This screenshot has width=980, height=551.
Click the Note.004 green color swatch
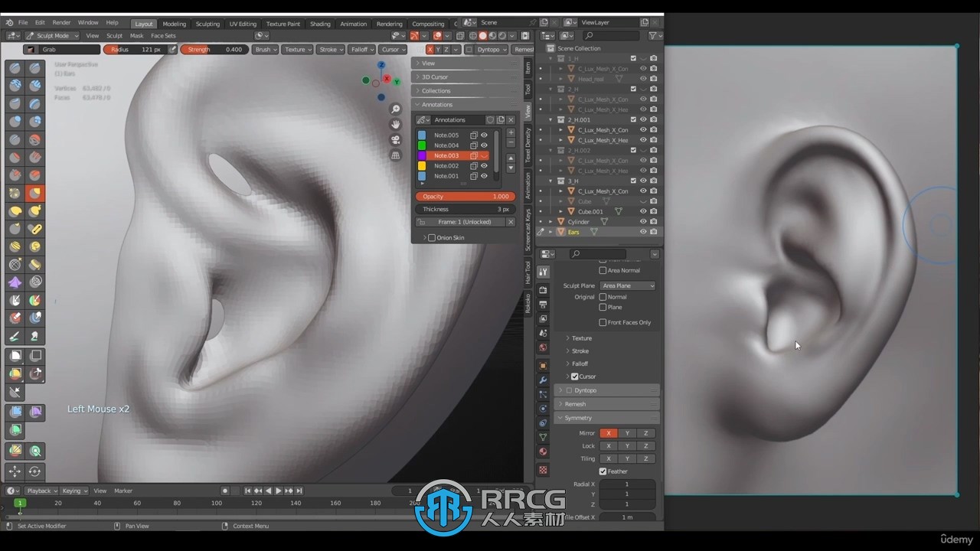(422, 145)
